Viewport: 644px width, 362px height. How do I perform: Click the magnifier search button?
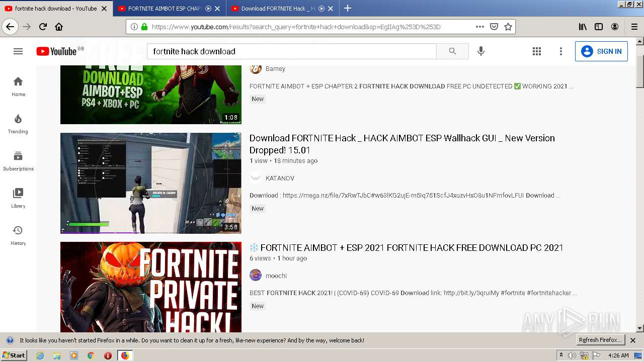(x=452, y=51)
